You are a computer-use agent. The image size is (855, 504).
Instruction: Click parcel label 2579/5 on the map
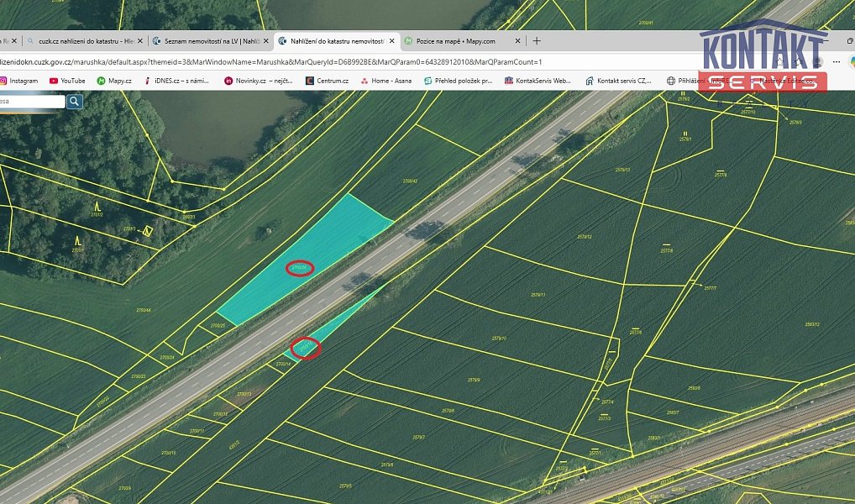coord(346,486)
